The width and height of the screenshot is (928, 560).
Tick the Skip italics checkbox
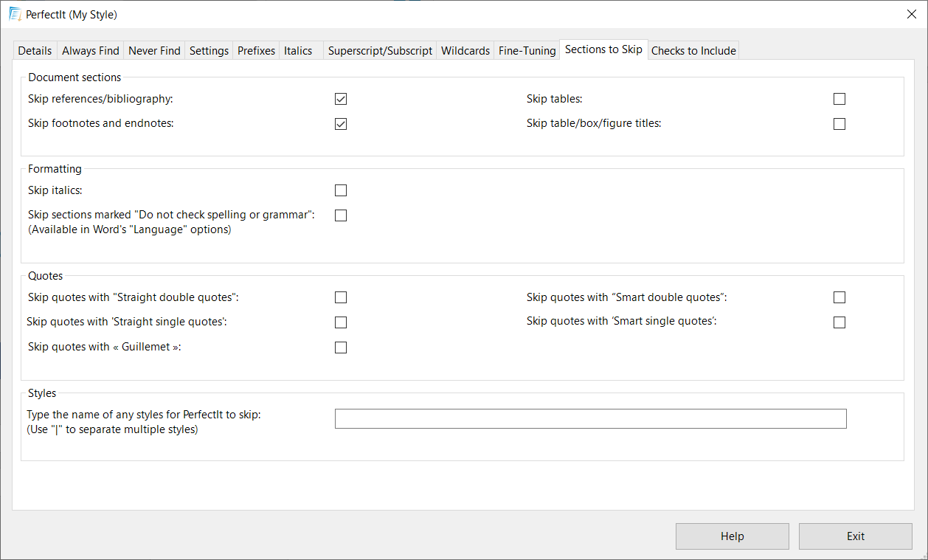pos(341,190)
